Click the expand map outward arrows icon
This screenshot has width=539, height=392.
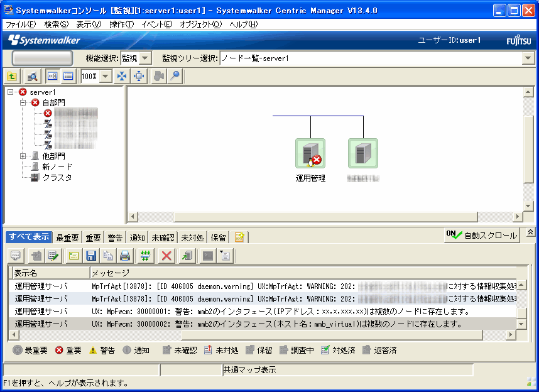tap(139, 76)
